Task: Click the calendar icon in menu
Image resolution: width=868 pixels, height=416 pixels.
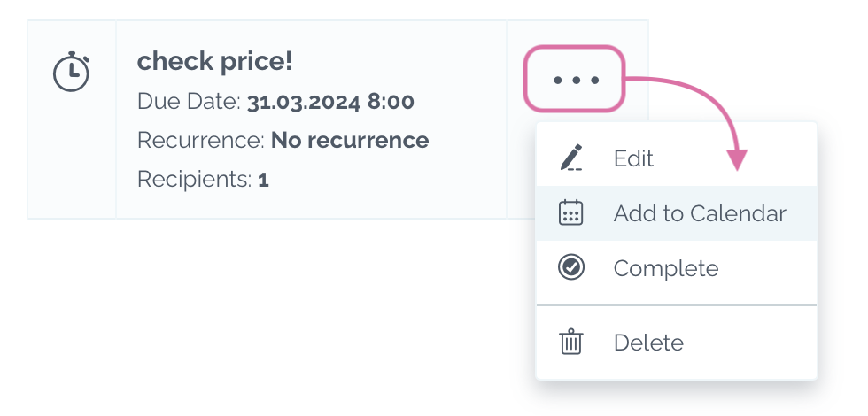Action: point(570,212)
